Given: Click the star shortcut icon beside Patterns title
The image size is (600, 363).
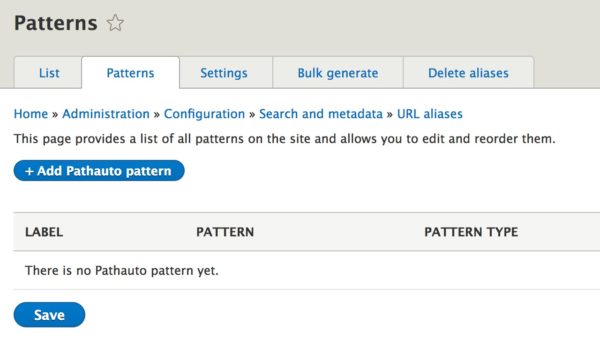Looking at the screenshot, I should (115, 23).
